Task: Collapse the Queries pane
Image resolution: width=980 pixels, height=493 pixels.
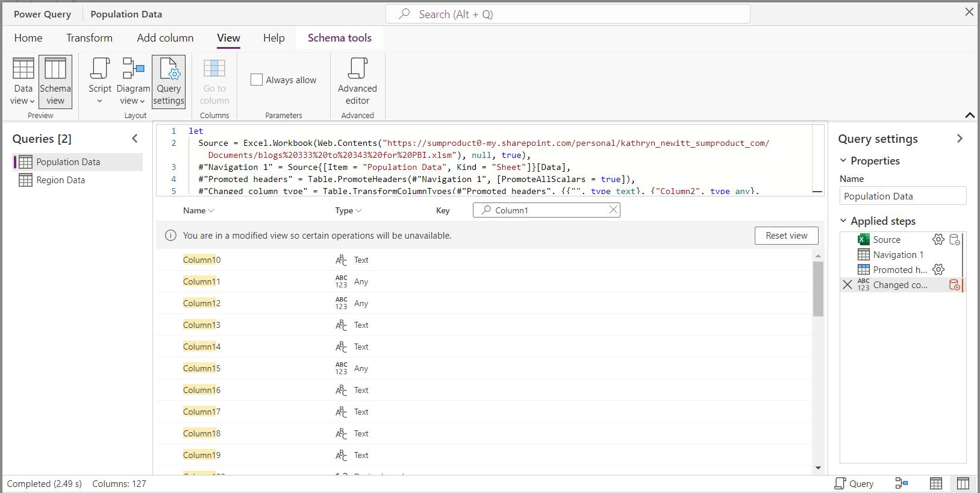Action: pyautogui.click(x=135, y=139)
